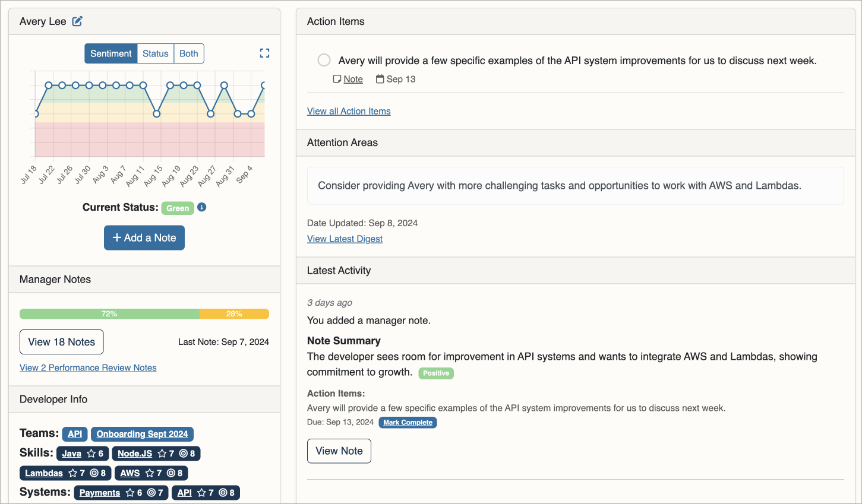Open the View Latest Digest link
862x504 pixels.
click(345, 239)
